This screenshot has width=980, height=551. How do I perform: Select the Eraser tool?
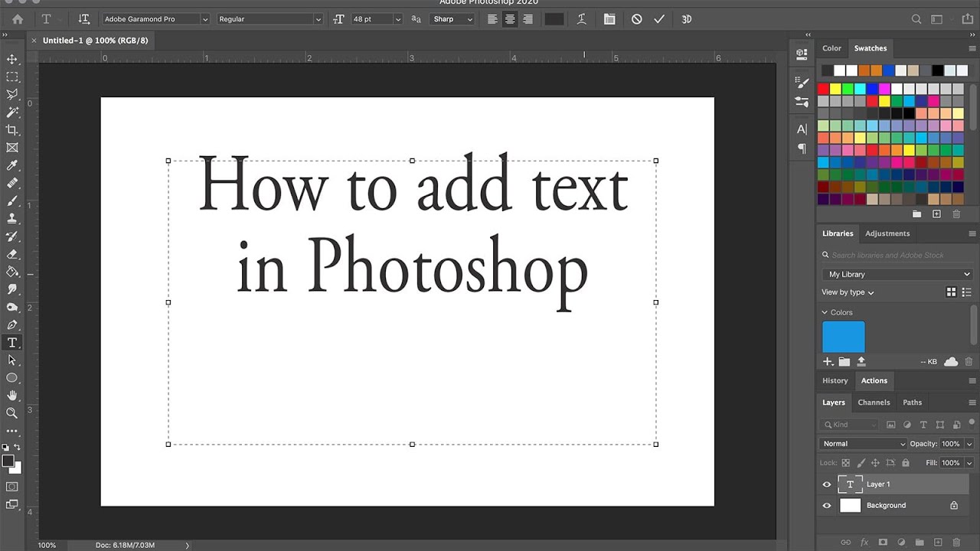[x=12, y=254]
